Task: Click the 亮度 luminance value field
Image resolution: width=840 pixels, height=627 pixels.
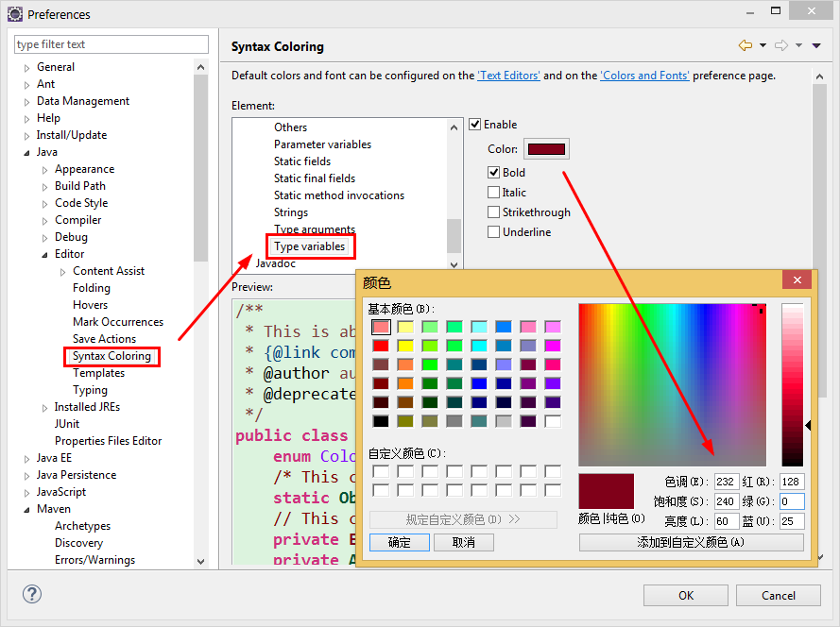Action: click(x=727, y=521)
